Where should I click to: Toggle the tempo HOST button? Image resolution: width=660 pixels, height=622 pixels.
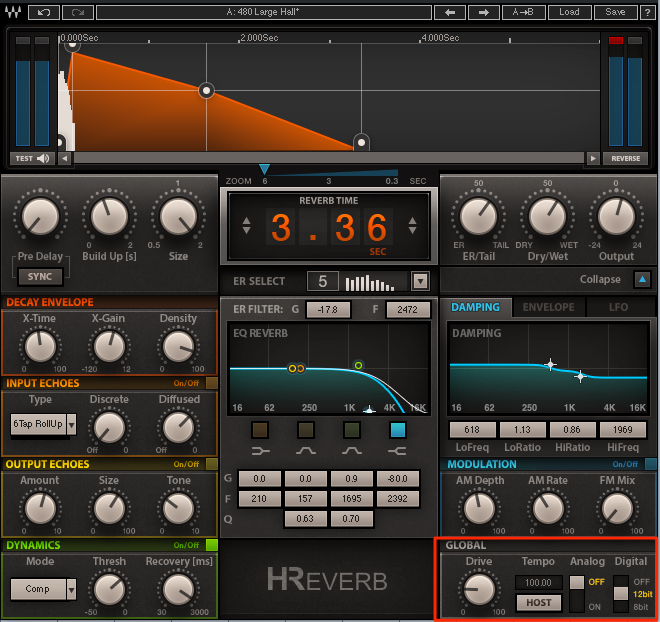(x=538, y=603)
